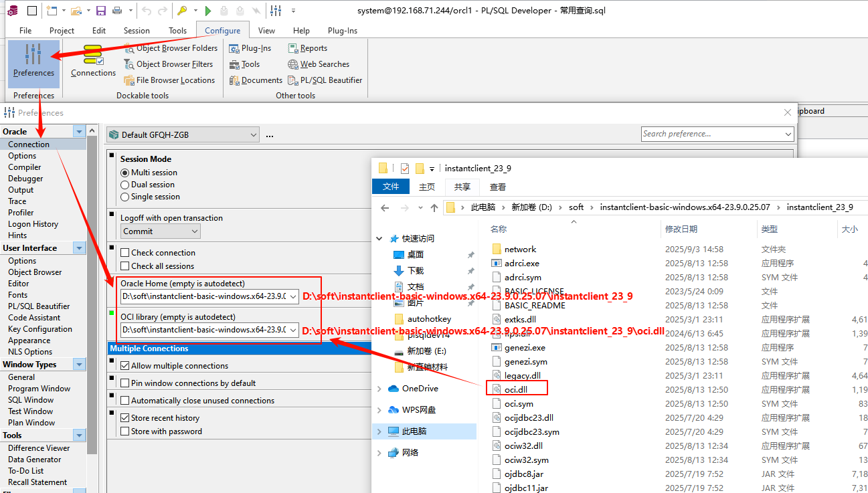Click Explorer properties checkmark quick-access icon
868x493 pixels.
click(x=405, y=169)
